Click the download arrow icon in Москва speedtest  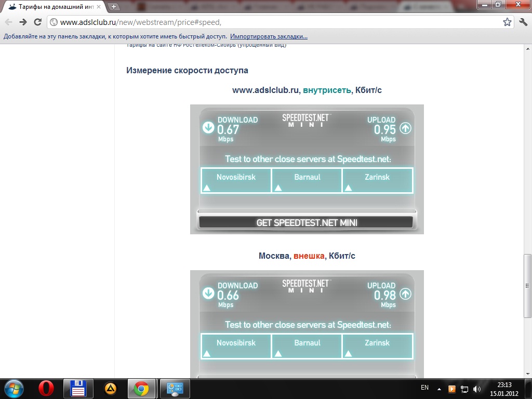pyautogui.click(x=208, y=293)
